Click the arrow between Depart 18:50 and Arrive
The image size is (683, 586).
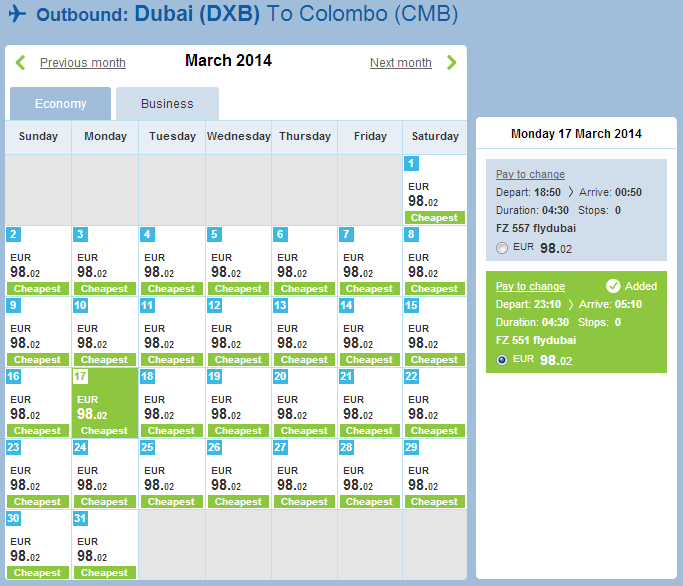(570, 192)
